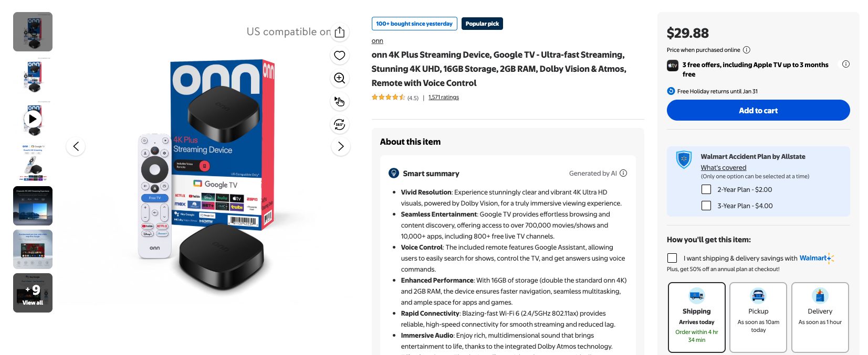Add product to favorites with heart icon
868x355 pixels.
pos(340,55)
